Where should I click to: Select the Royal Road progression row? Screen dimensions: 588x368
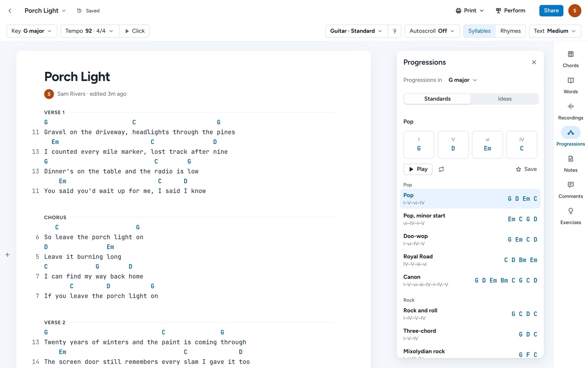pyautogui.click(x=470, y=260)
